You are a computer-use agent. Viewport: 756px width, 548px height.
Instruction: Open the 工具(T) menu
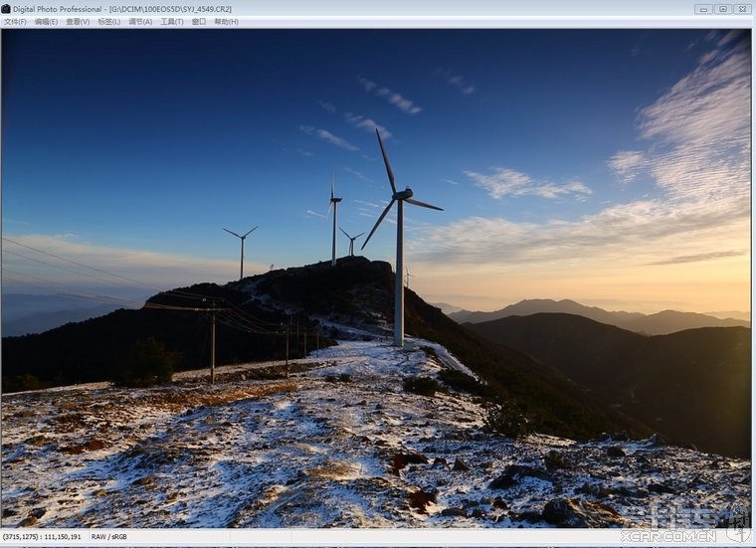pyautogui.click(x=172, y=22)
